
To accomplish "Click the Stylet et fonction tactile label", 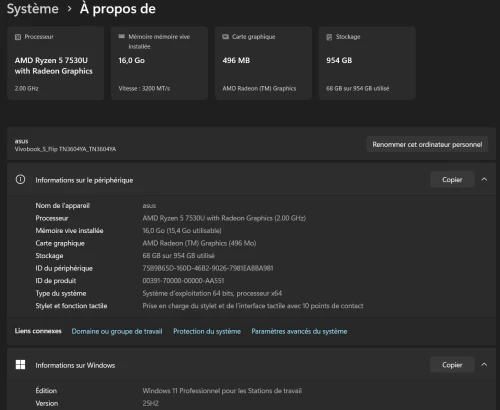I will pyautogui.click(x=71, y=306).
